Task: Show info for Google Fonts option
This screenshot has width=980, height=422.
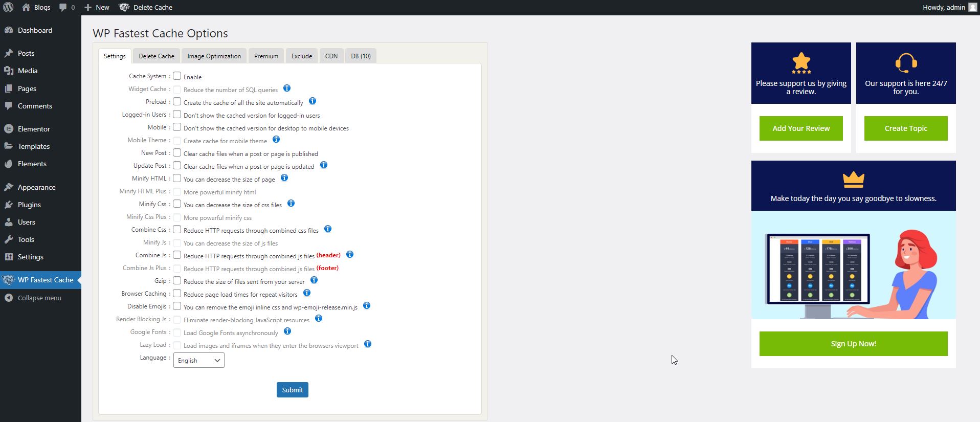Action: (287, 331)
